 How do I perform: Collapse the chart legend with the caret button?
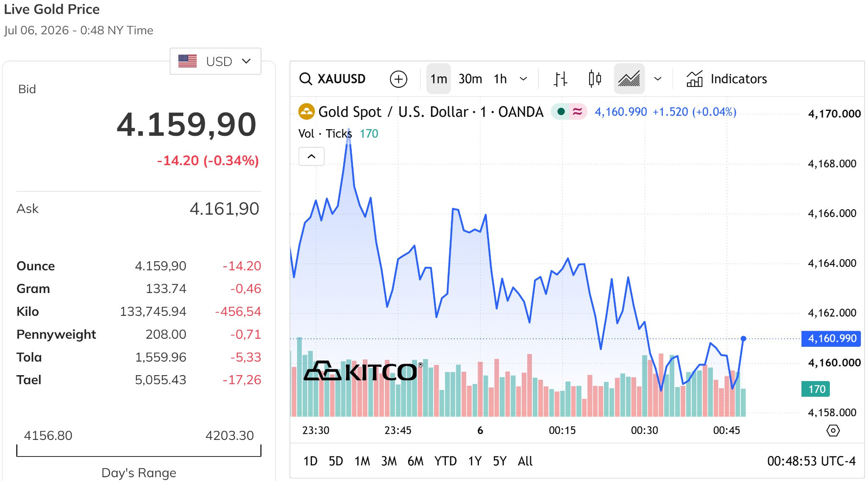click(x=312, y=157)
